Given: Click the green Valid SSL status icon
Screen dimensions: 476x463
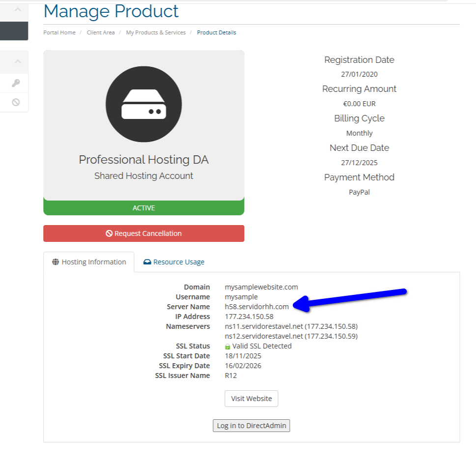Looking at the screenshot, I should [x=228, y=346].
